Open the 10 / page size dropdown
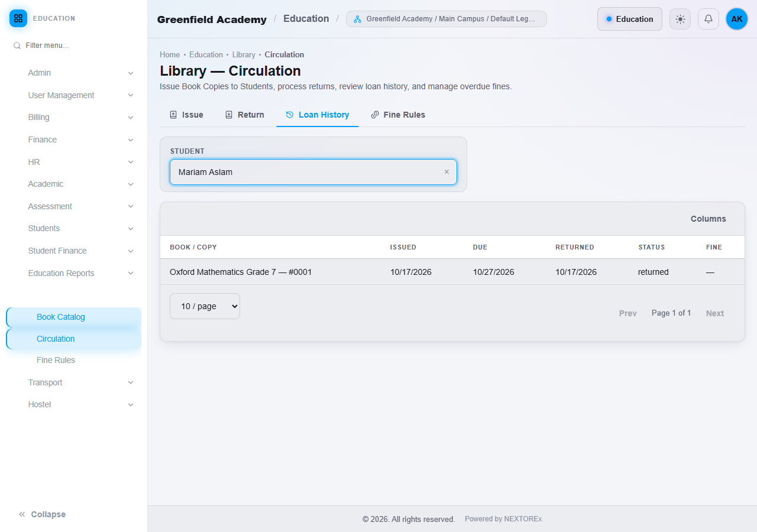This screenshot has width=757, height=532. (205, 306)
